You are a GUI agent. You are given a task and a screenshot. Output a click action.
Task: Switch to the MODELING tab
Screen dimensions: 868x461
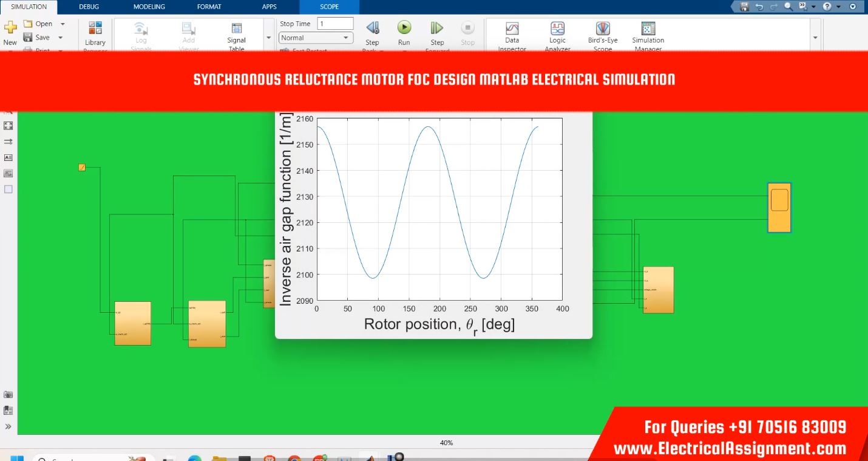149,7
